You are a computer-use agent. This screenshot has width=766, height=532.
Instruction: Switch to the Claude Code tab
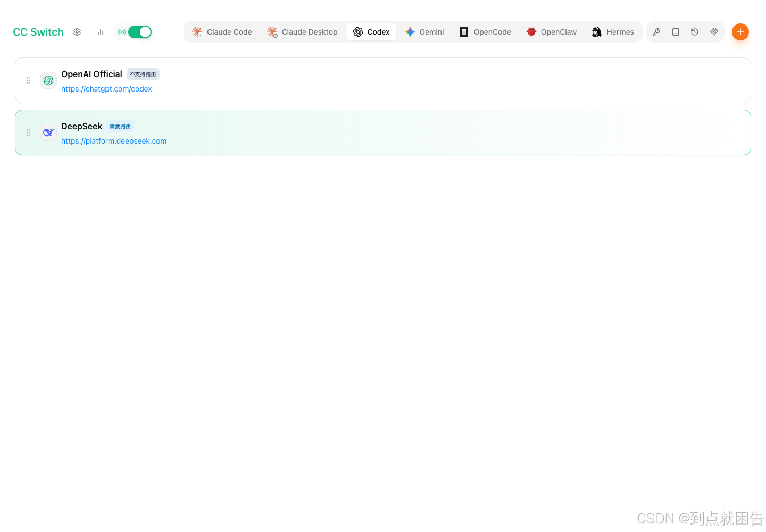point(222,32)
